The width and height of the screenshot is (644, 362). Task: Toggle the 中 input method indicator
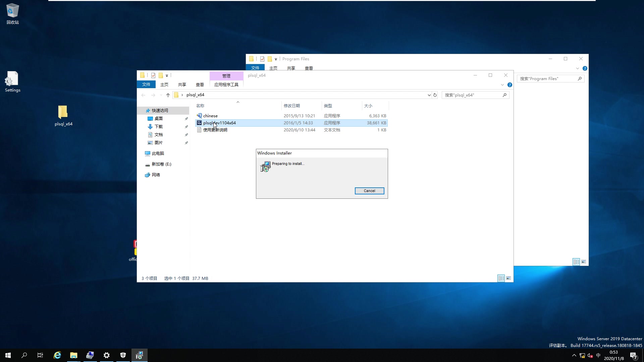tap(598, 355)
